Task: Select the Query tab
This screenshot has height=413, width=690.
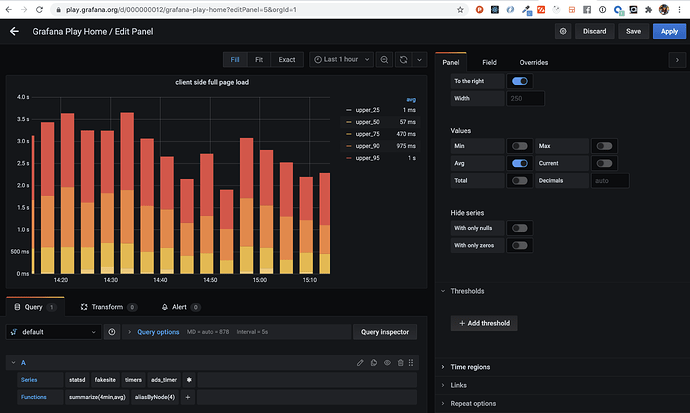Action: tap(35, 307)
